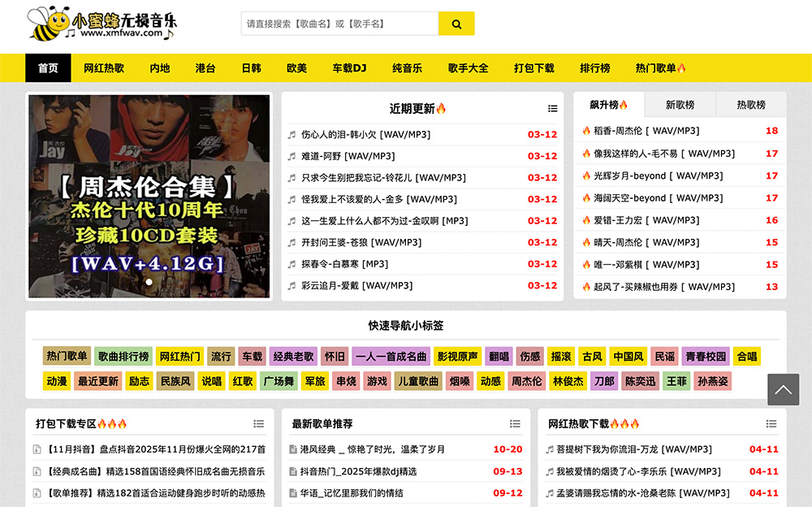Click the scroll-to-top arrow button
Image resolution: width=812 pixels, height=507 pixels.
(x=783, y=390)
